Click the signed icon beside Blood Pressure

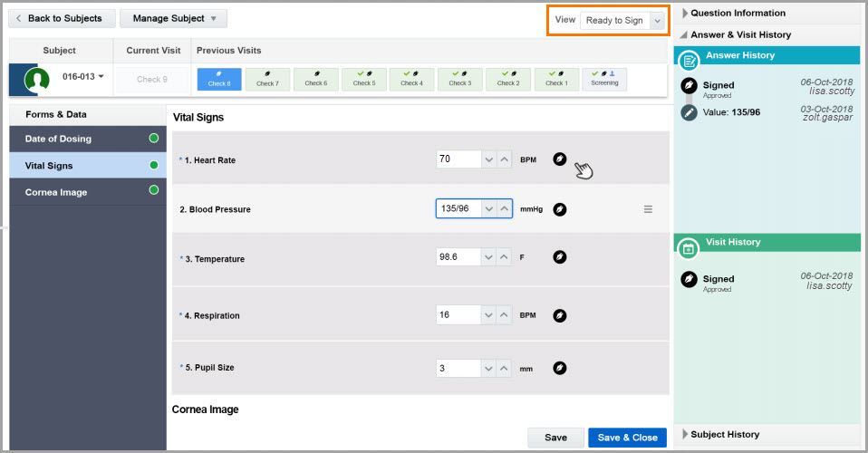pyautogui.click(x=560, y=209)
